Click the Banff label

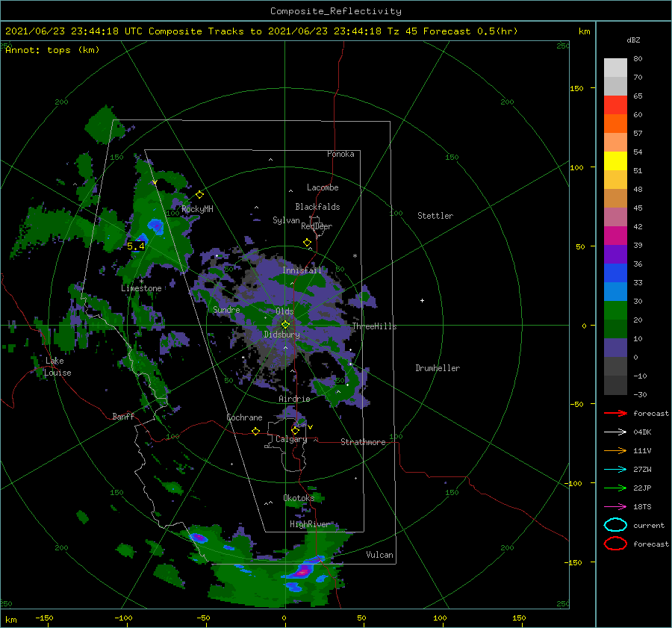tap(123, 417)
